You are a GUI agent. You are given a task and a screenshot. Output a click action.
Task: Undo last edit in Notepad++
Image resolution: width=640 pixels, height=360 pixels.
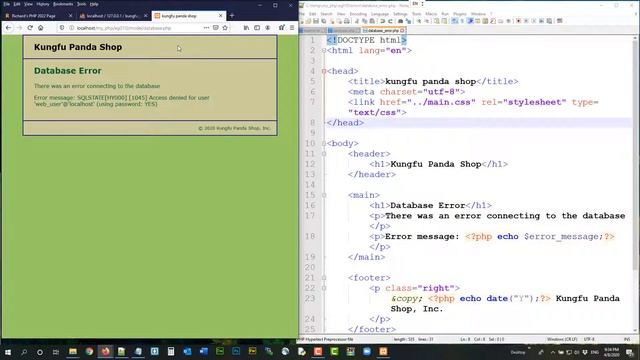pos(382,21)
